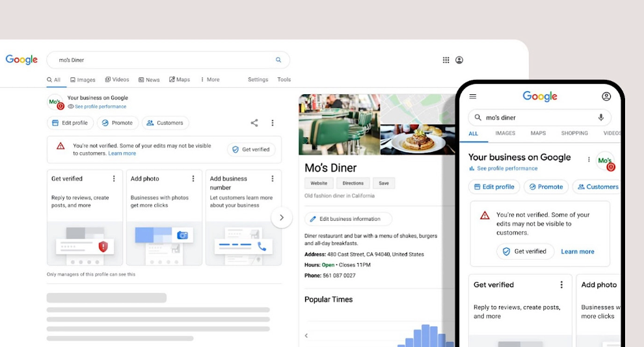The image size is (644, 347).
Task: Open the account profile icon on desktop page
Action: pos(459,60)
